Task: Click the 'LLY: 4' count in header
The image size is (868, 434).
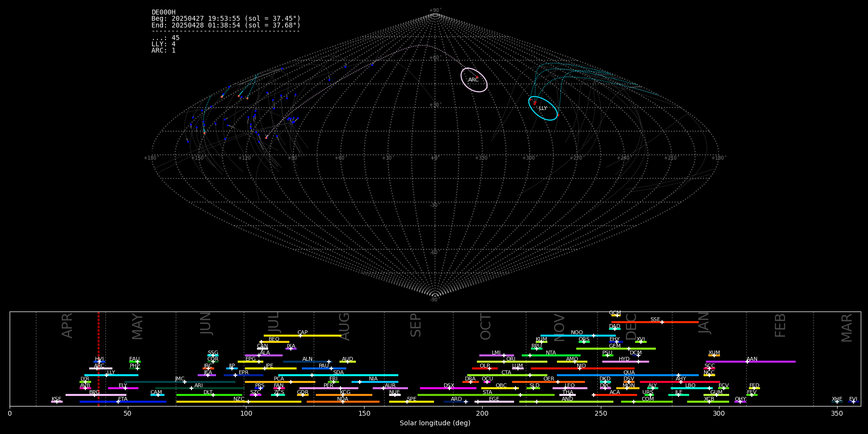Action: click(x=163, y=44)
